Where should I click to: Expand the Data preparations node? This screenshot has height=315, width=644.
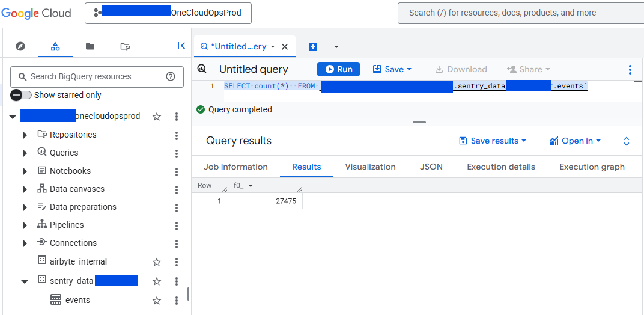[25, 207]
